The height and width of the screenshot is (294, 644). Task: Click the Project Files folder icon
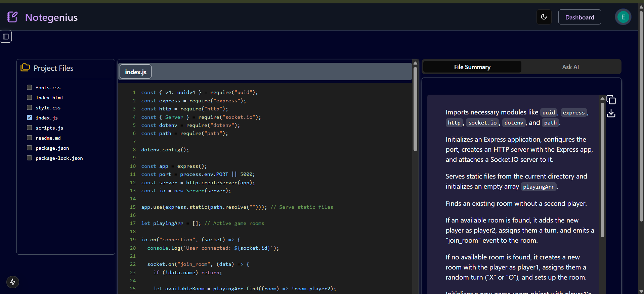coord(25,67)
